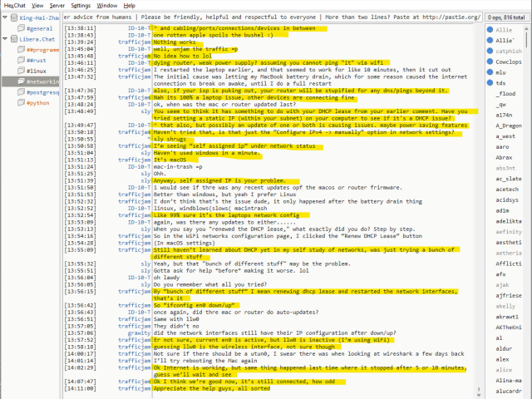Switch to the #networking channel

tap(42, 81)
